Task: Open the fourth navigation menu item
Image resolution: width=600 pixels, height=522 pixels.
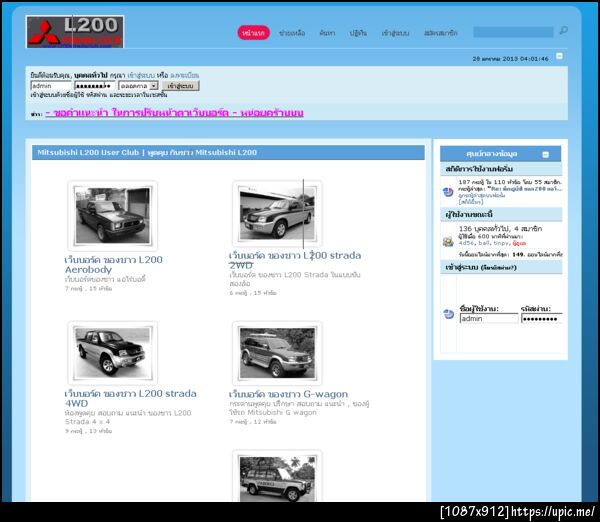Action: 358,33
